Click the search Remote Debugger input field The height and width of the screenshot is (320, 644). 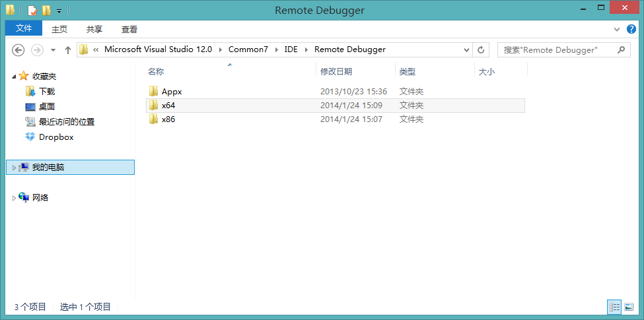coord(558,50)
